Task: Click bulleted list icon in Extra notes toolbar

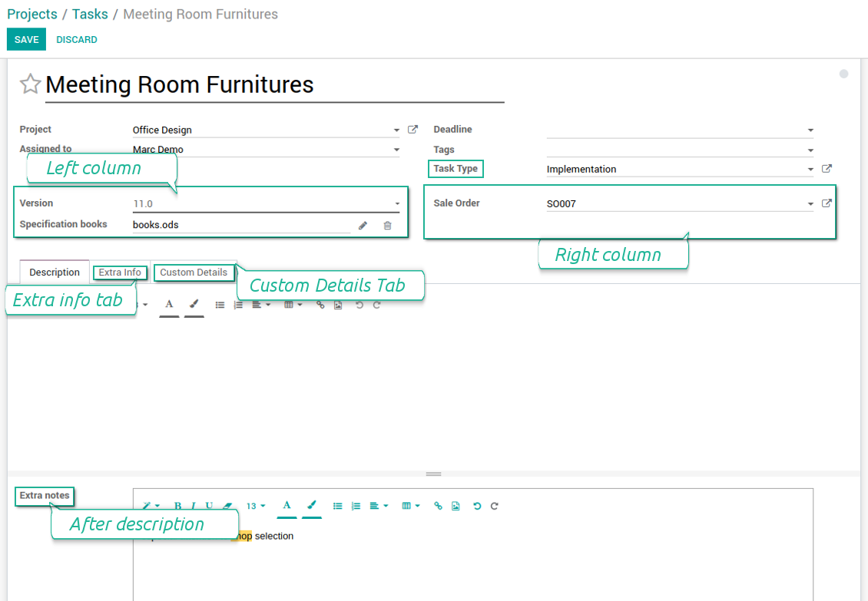Action: pyautogui.click(x=337, y=506)
